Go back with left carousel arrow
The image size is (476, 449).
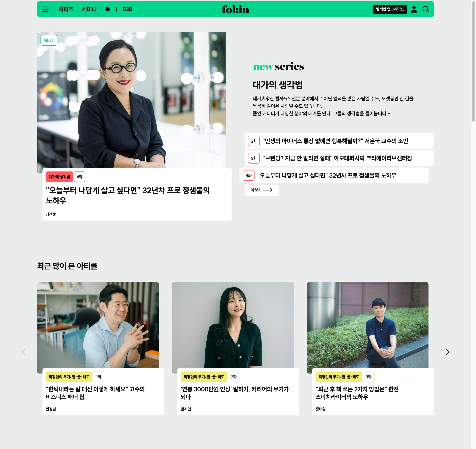23,352
